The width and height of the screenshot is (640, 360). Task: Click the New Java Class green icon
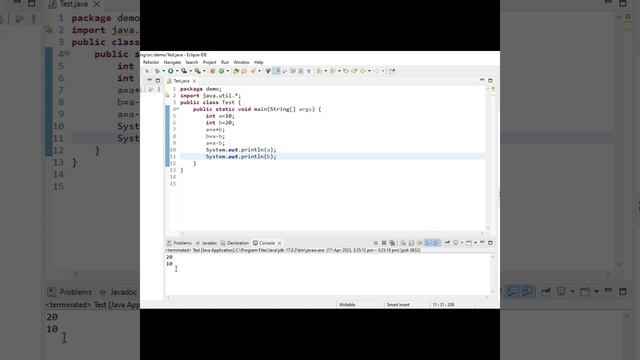221,71
